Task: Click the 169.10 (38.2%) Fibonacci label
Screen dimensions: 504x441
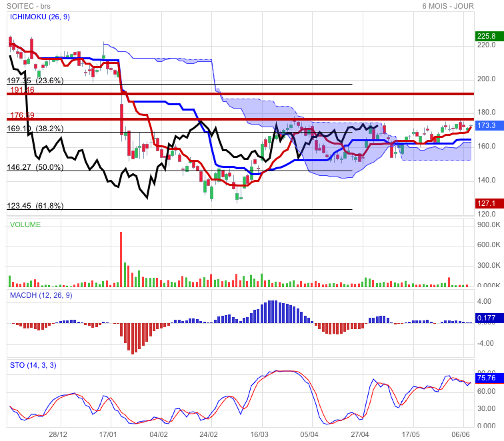Action: coord(35,129)
